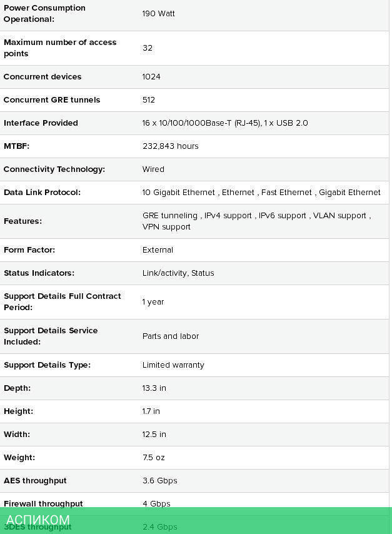Image resolution: width=392 pixels, height=534 pixels.
Task: Select the 232,843 hours value
Action: (170, 146)
